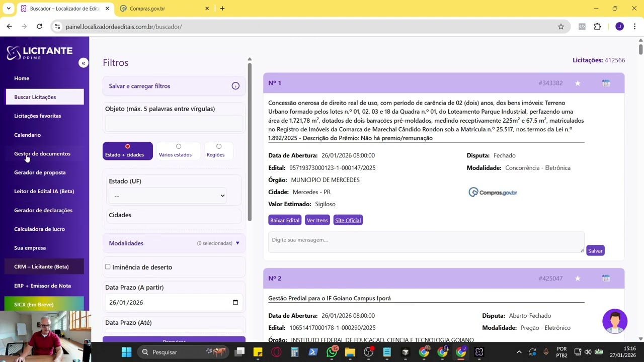Favorite licitação #425047 with the star icon
The image size is (644, 362).
578,279
